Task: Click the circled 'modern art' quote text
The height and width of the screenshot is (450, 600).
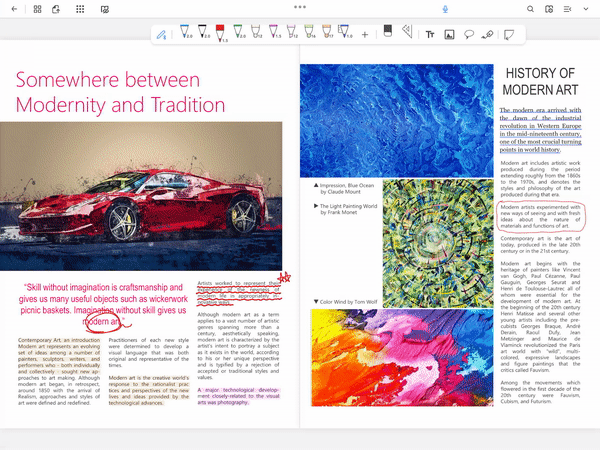Action: click(102, 321)
